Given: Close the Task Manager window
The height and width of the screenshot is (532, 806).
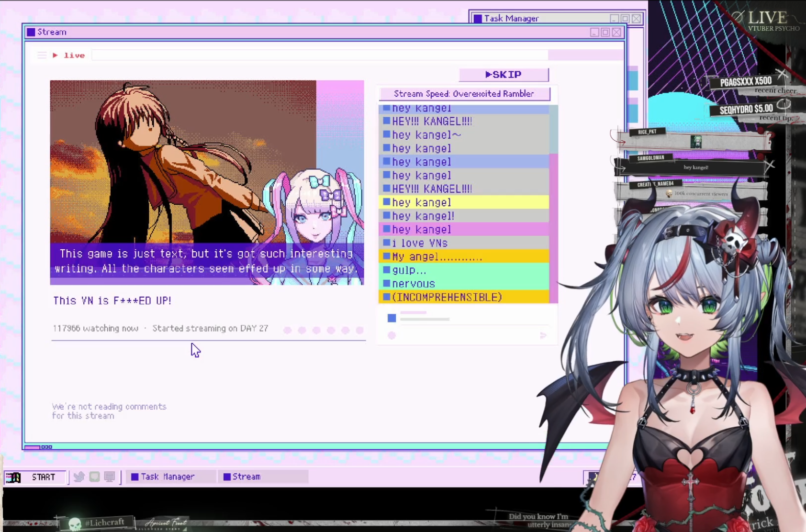Looking at the screenshot, I should 636,19.
